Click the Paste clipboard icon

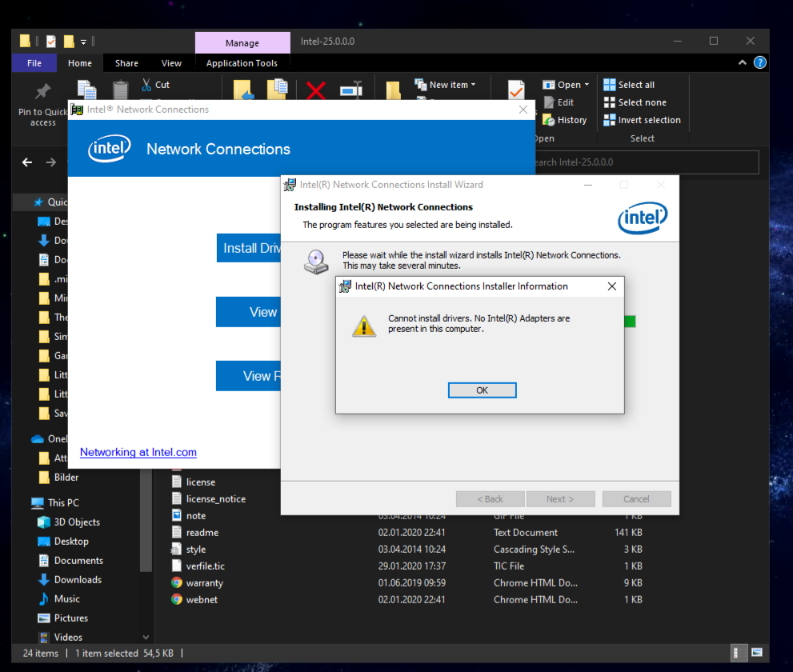[x=120, y=90]
